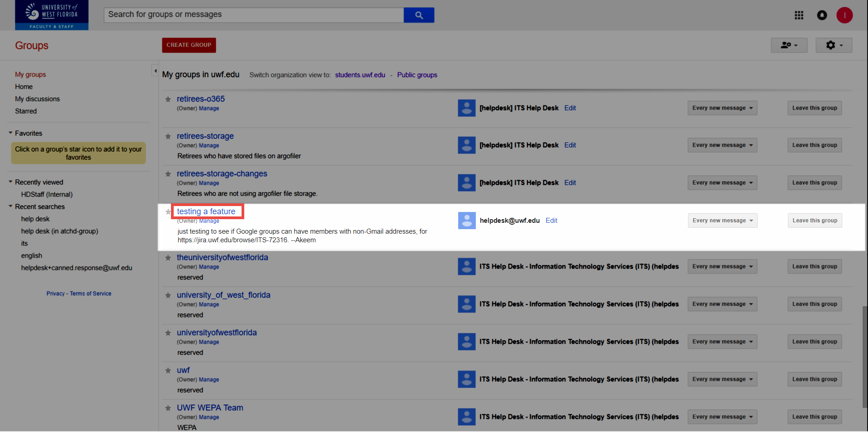
Task: Star the uwf group
Action: coord(168,370)
